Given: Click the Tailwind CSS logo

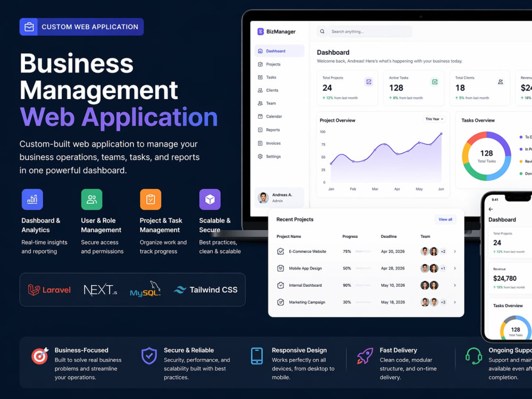Looking at the screenshot, I should [205, 290].
